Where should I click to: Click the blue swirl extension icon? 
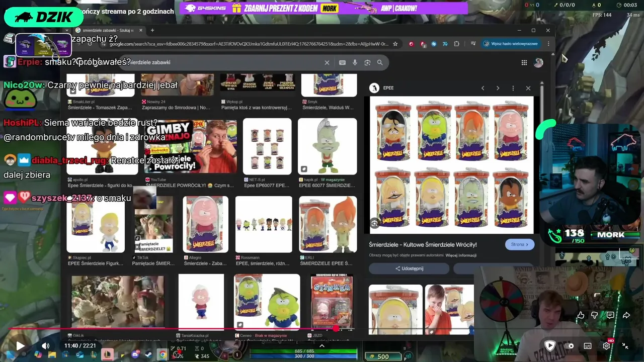click(433, 44)
